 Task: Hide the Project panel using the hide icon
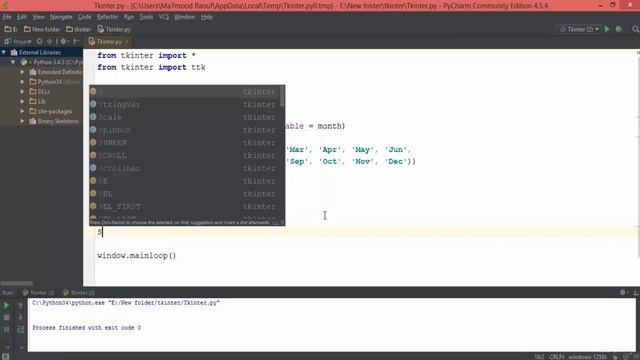[76, 42]
